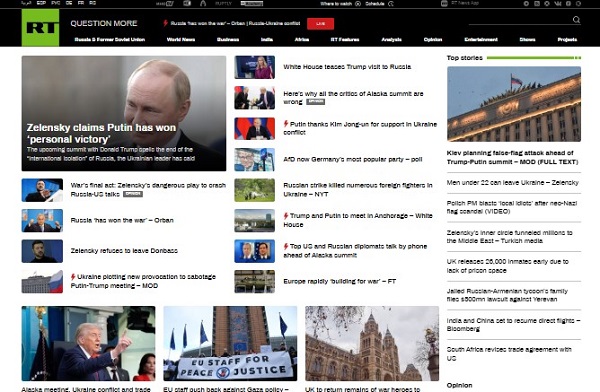The image size is (600, 392).
Task: Open War's final act Zelensky opinion article
Action: 148,190
